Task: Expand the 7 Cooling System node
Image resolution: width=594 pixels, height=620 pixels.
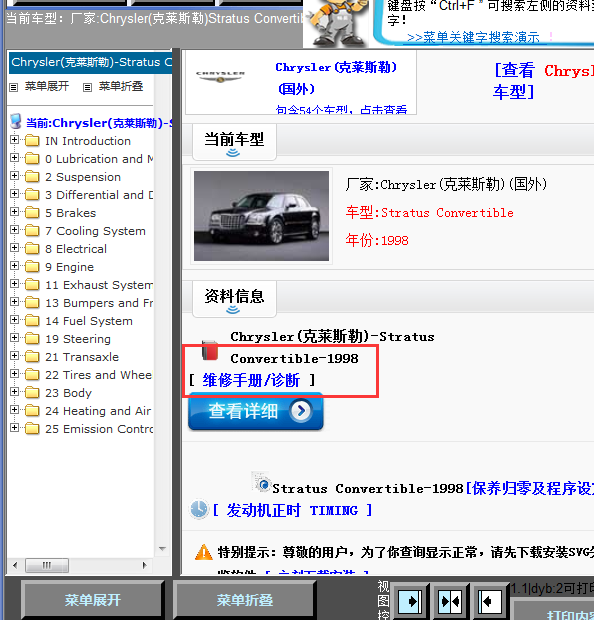Action: tap(14, 230)
